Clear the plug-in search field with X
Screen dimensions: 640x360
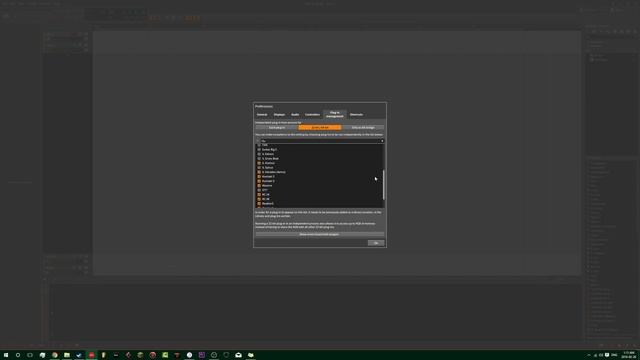click(x=382, y=141)
